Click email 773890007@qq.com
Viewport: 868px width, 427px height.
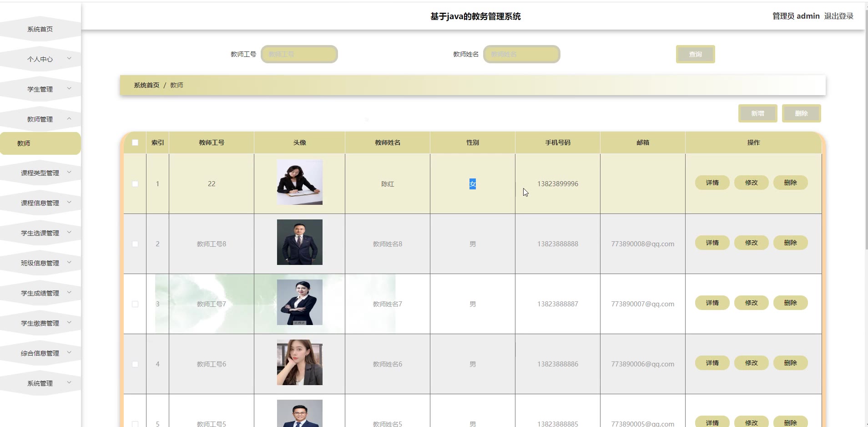(643, 304)
